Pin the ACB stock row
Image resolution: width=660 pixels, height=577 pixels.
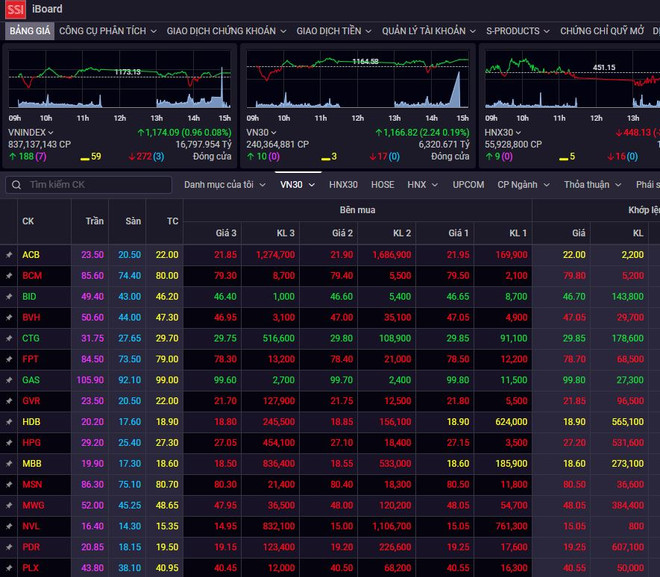9,255
